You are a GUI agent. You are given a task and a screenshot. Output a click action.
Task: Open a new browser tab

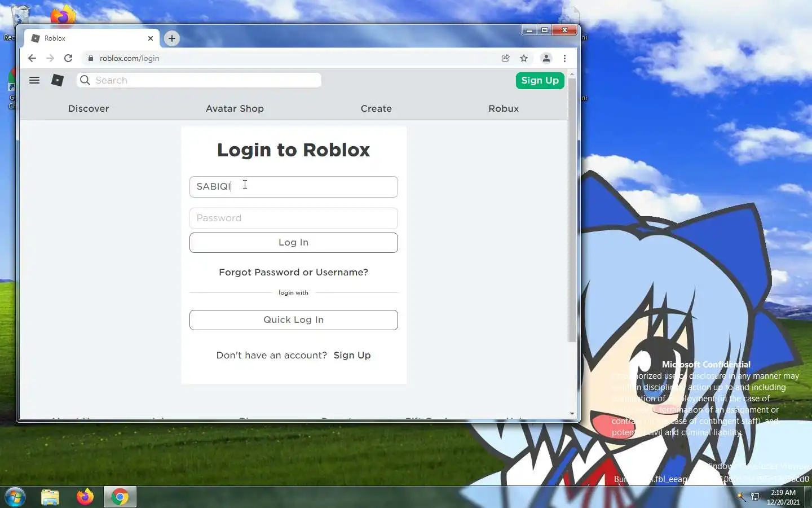click(172, 38)
